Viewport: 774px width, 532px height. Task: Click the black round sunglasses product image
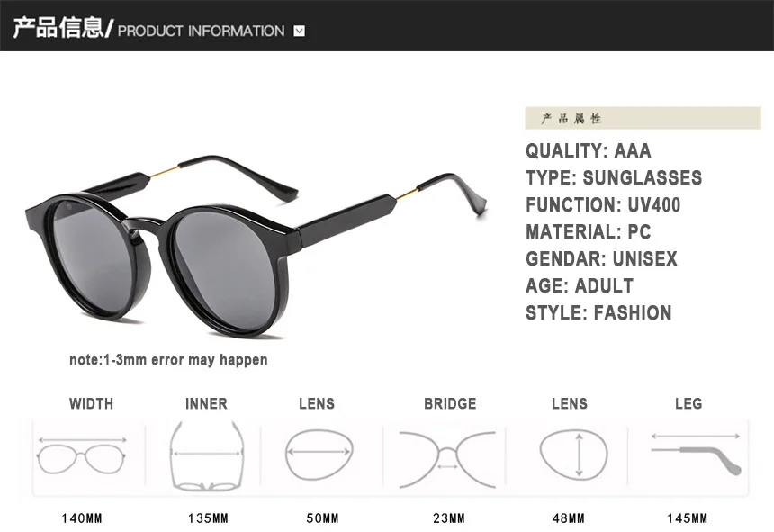(x=256, y=247)
